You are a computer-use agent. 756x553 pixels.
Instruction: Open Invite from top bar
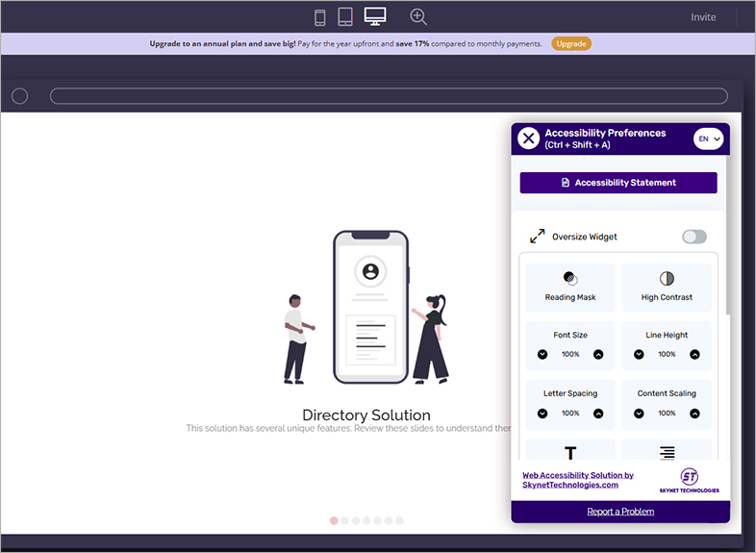point(703,17)
